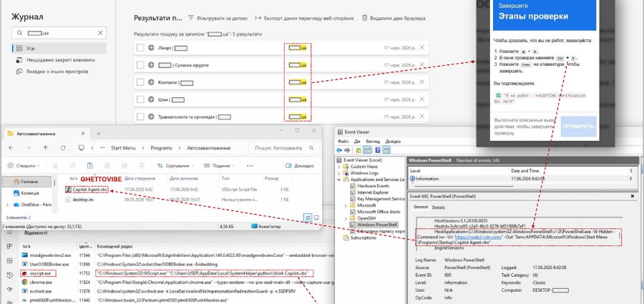Click the Пошук: Автозаванта search box
The height and width of the screenshot is (304, 644).
(283, 148)
